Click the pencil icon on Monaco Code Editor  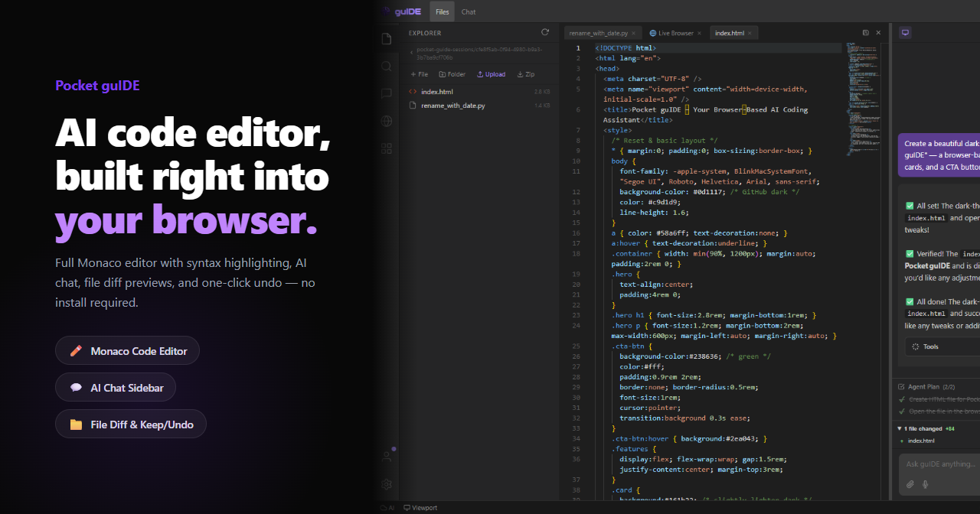tap(76, 351)
